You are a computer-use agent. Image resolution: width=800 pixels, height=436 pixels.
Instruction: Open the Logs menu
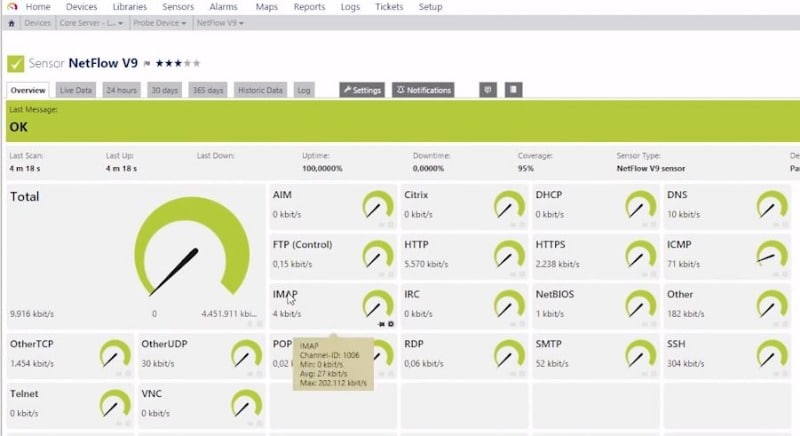[350, 7]
